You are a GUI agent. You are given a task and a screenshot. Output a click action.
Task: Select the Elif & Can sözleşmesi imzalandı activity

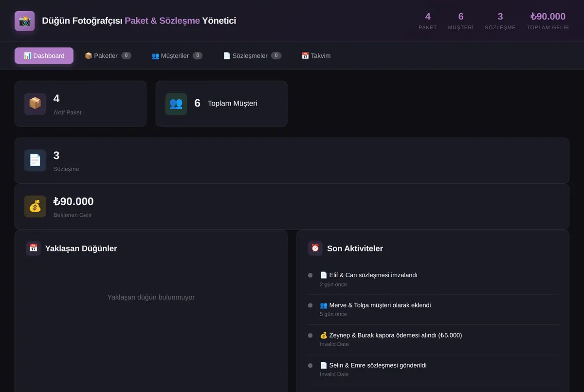tap(433, 280)
